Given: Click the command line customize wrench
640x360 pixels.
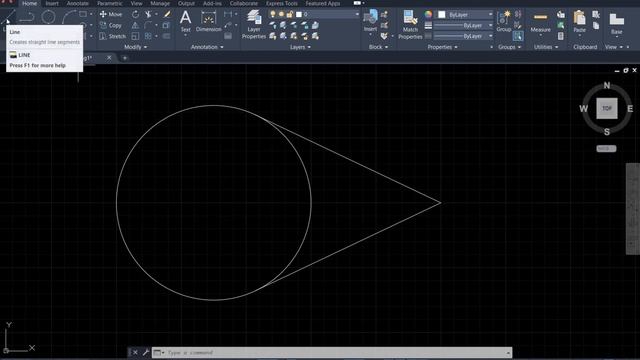Looking at the screenshot, I should tap(145, 352).
